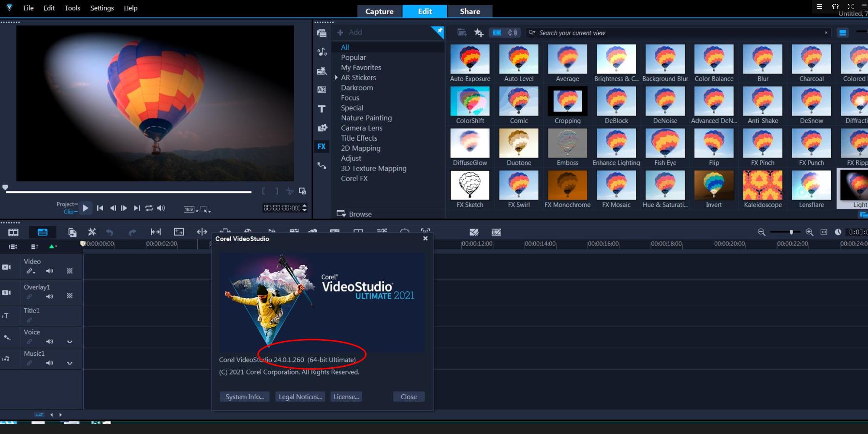The height and width of the screenshot is (434, 868).
Task: Click the preview volume speaker icon
Action: click(x=161, y=208)
